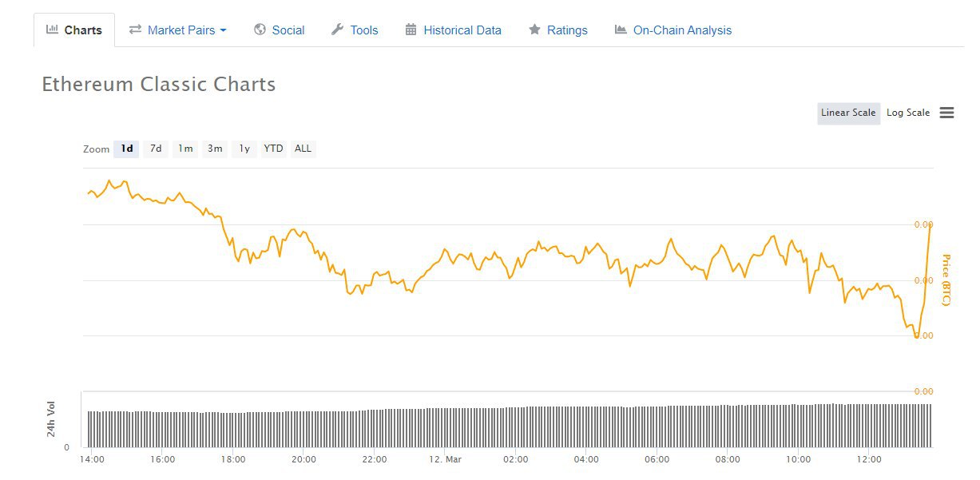Click the price line's lowest point at chart end
The width and height of the screenshot is (980, 480).
pyautogui.click(x=916, y=337)
